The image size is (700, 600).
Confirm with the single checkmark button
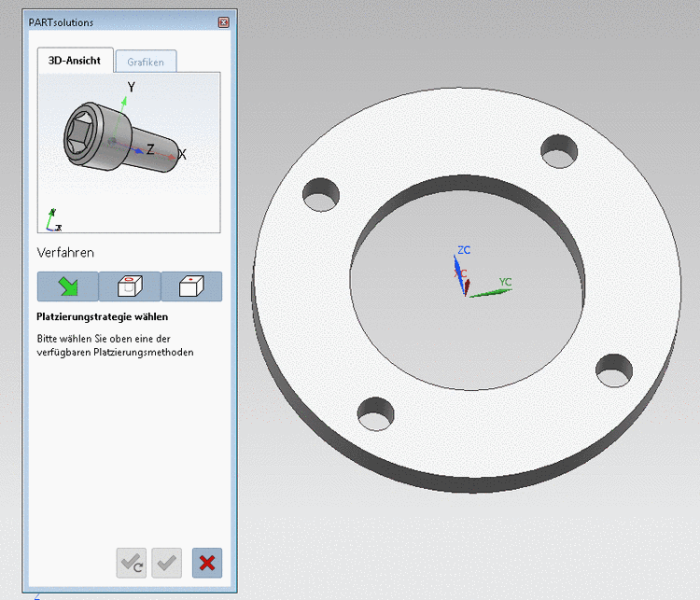tap(166, 563)
